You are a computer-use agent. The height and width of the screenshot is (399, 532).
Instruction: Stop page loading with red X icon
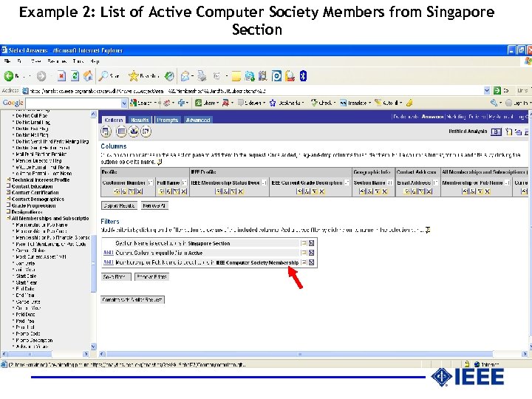click(x=61, y=76)
